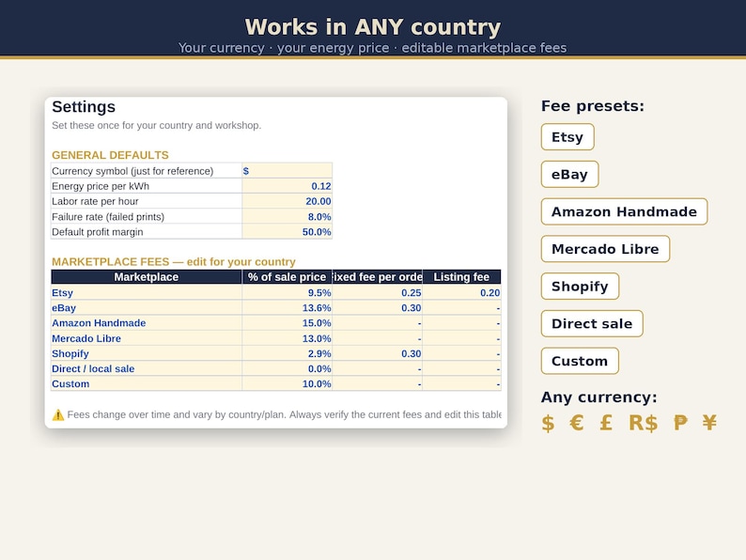Click the euro currency symbol
This screenshot has width=746, height=560.
click(x=577, y=423)
